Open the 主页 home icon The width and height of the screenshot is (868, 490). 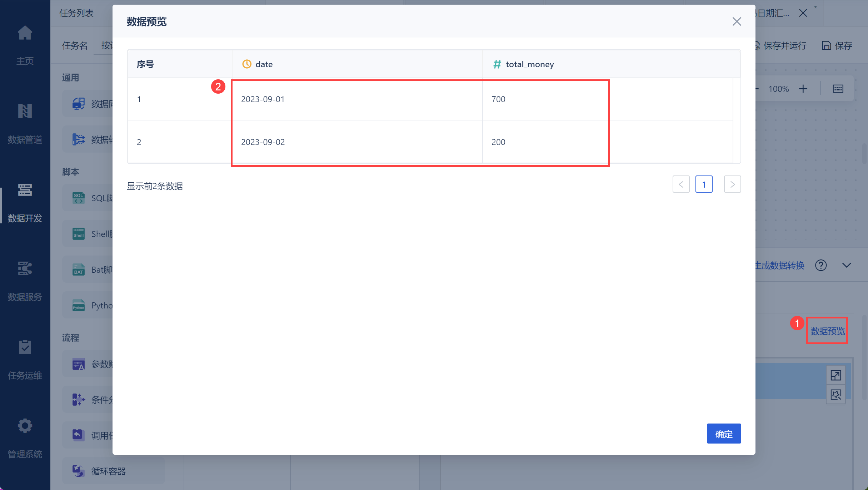tap(25, 33)
